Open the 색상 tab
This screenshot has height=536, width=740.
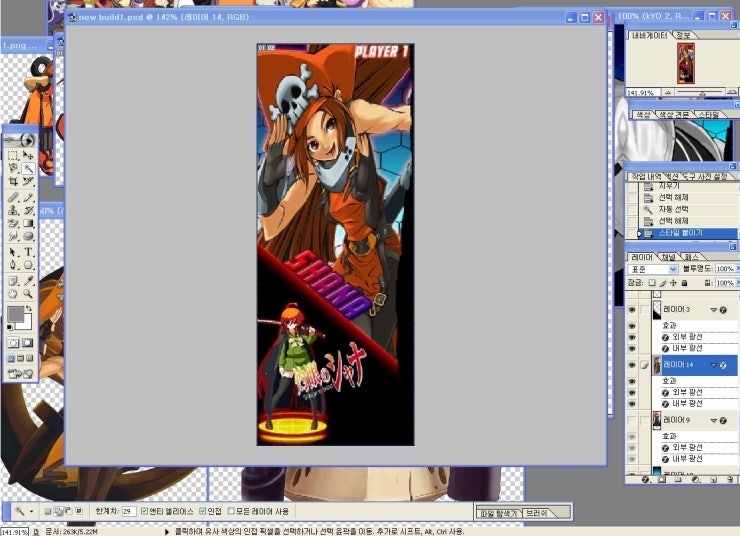643,115
